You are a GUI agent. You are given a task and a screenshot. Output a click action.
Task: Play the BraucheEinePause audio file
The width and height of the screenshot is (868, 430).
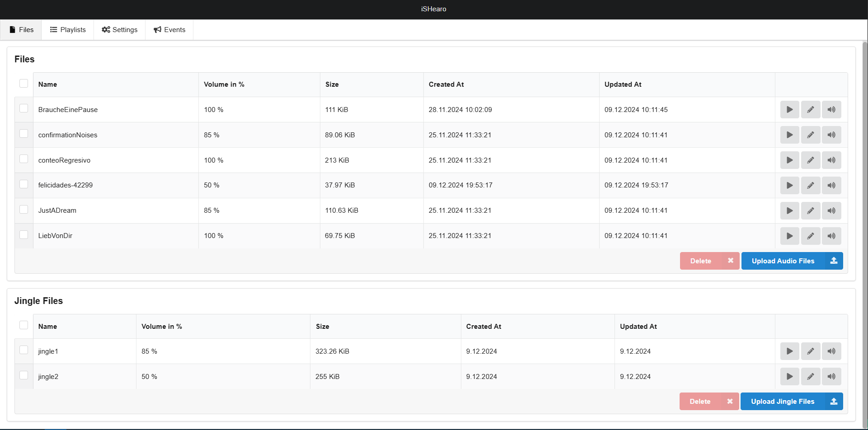click(x=789, y=110)
